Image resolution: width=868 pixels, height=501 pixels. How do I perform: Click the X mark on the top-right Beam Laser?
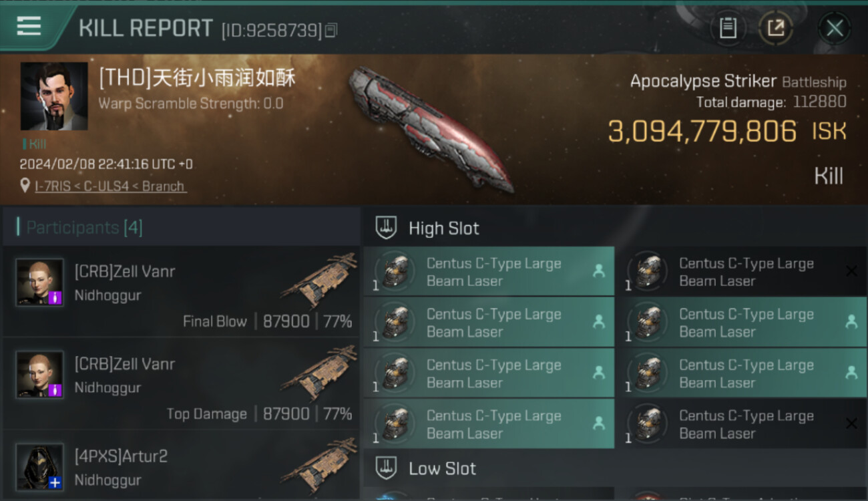pos(851,271)
